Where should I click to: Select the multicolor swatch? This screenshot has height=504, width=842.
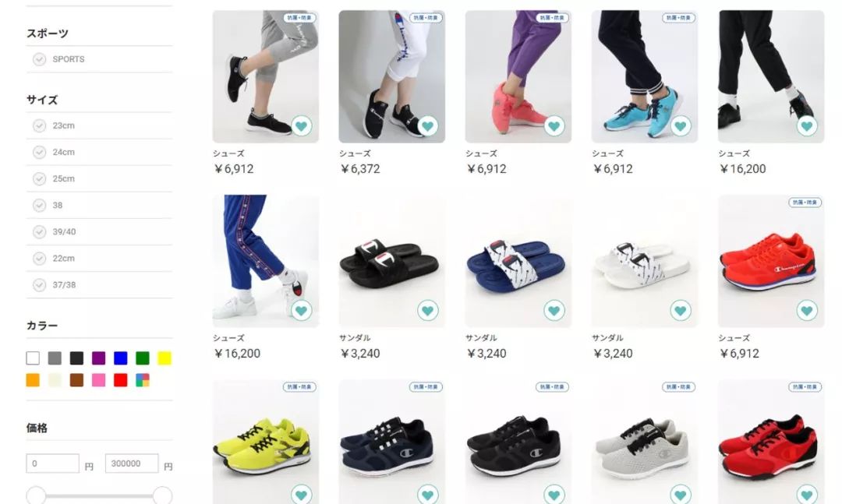click(143, 380)
